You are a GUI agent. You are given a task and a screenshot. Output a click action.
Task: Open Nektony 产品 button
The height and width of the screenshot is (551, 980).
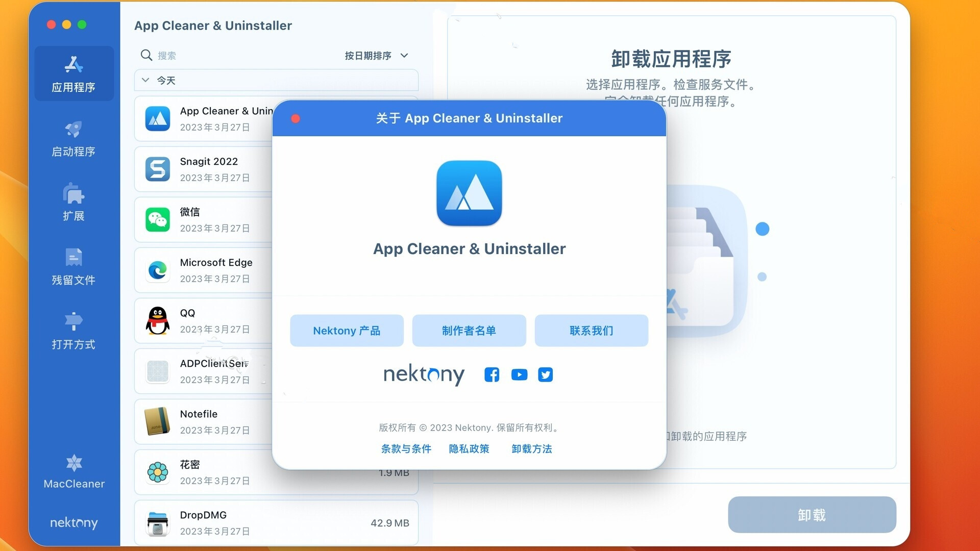tap(347, 331)
